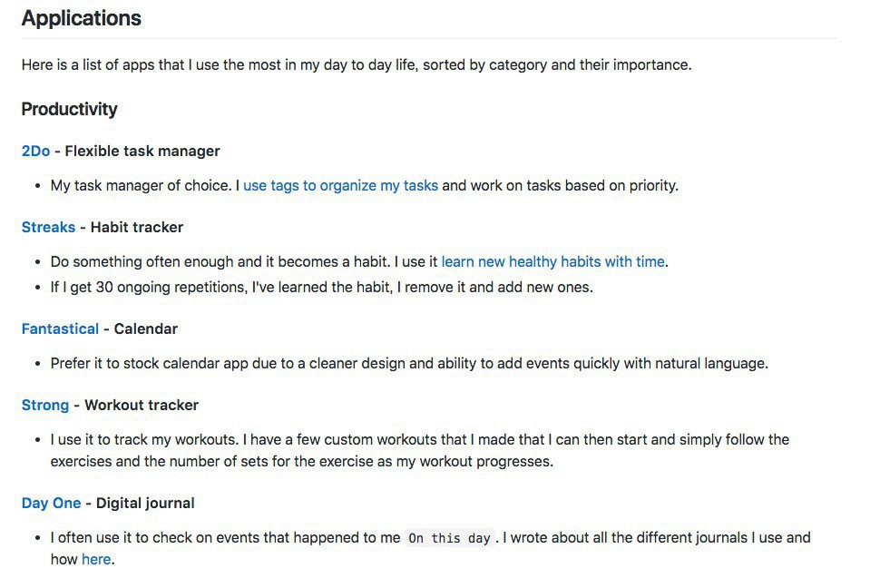870x588 pixels.
Task: Visit "learn new healthy habits with time" link
Action: (x=552, y=262)
